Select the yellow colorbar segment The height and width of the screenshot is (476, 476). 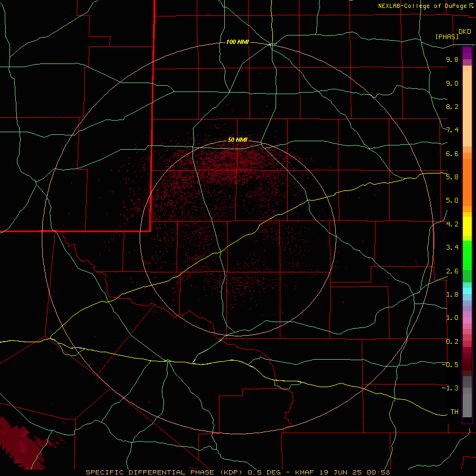tap(467, 226)
